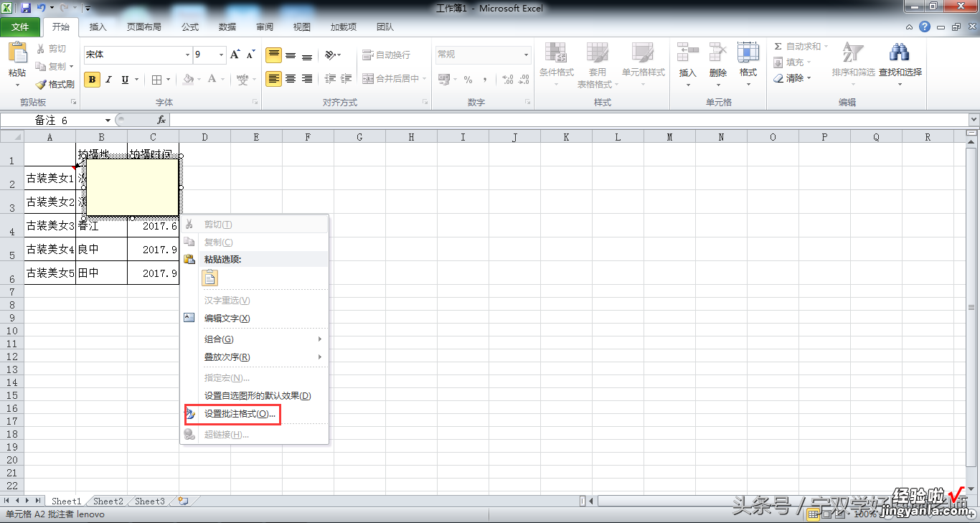Expand the formula bar
980x523 pixels.
pos(974,120)
